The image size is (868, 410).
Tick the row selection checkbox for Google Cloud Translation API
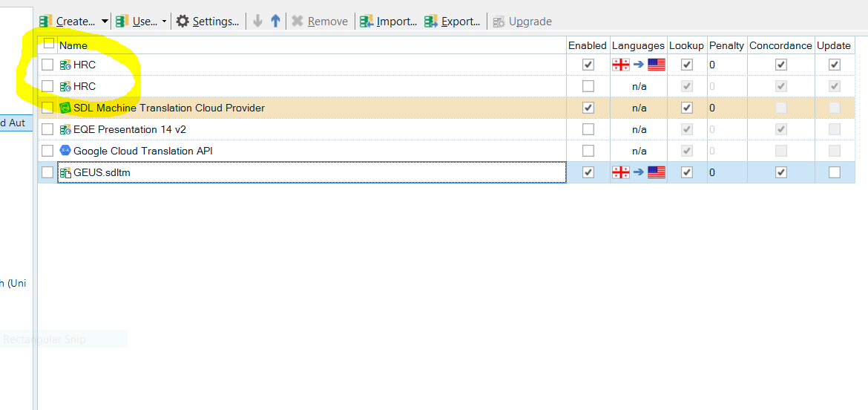tap(47, 151)
